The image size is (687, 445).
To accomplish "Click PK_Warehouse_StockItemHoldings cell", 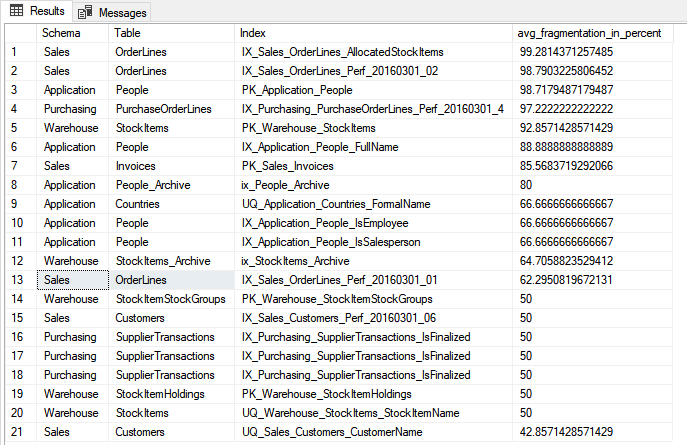I will [373, 394].
